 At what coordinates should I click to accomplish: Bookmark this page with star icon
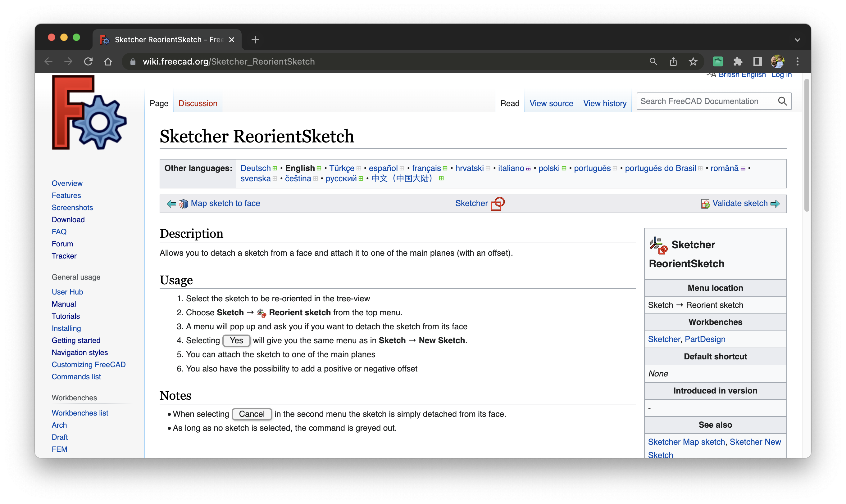pos(693,61)
